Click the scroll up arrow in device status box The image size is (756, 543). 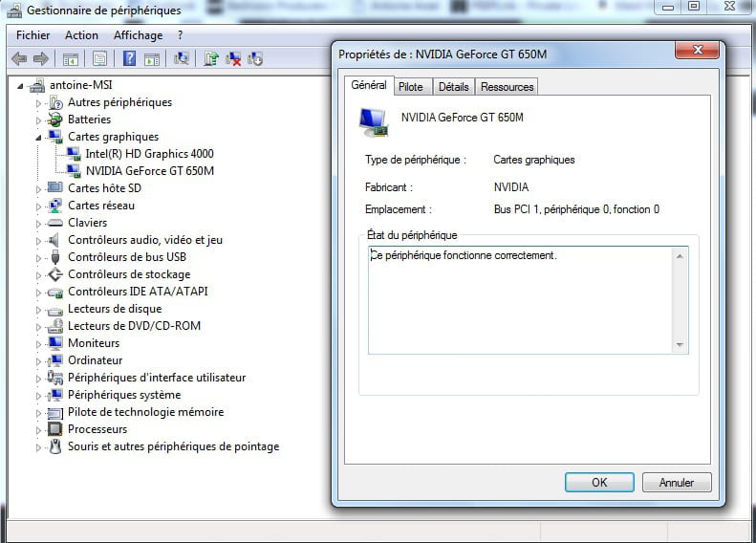pos(680,256)
